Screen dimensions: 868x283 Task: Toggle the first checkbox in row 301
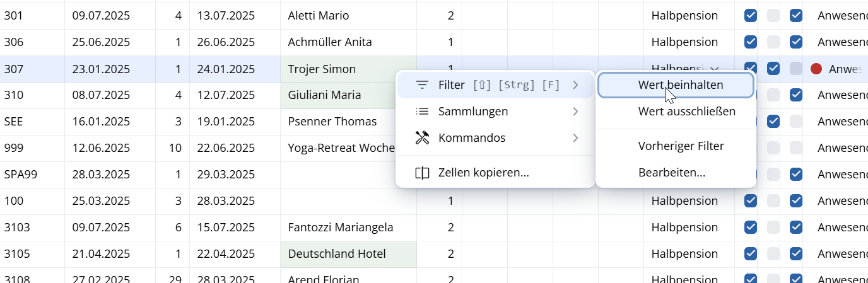coord(751,16)
